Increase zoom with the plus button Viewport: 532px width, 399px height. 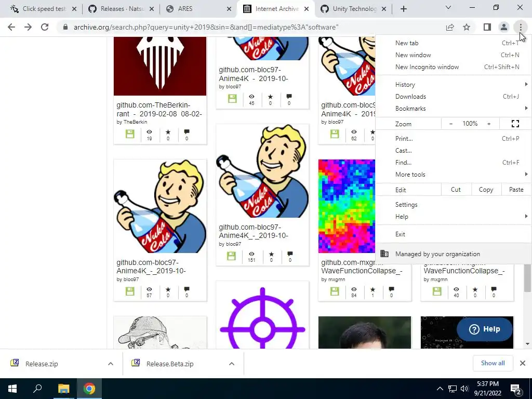[x=489, y=124]
